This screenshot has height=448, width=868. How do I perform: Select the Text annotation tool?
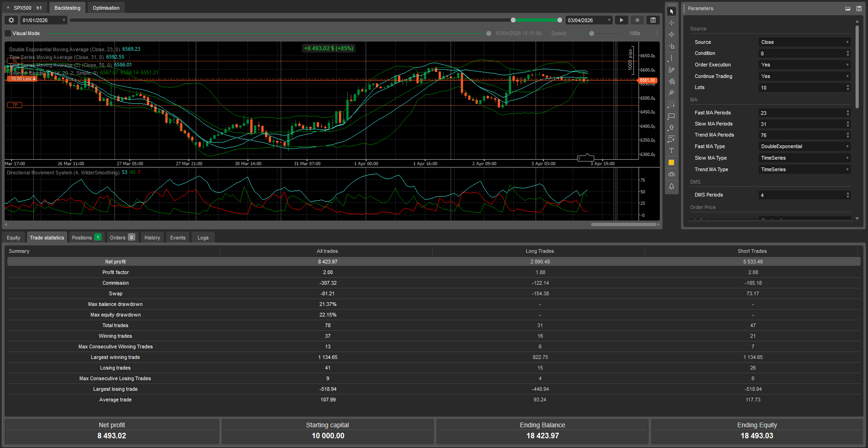point(671,151)
